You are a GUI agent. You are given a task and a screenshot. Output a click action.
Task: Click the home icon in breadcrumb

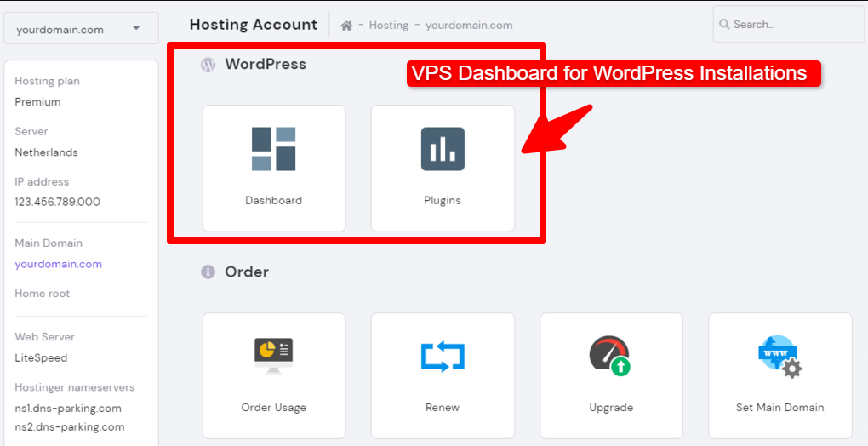(x=346, y=26)
